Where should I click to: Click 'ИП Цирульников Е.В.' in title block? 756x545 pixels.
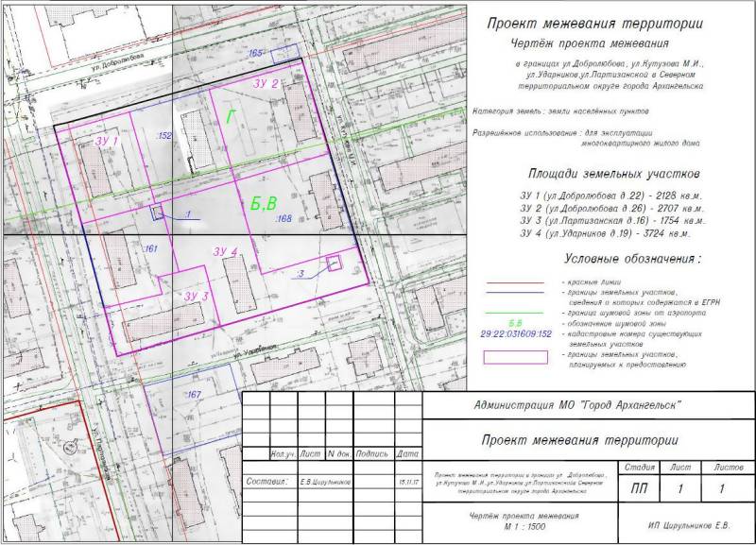coord(684,523)
